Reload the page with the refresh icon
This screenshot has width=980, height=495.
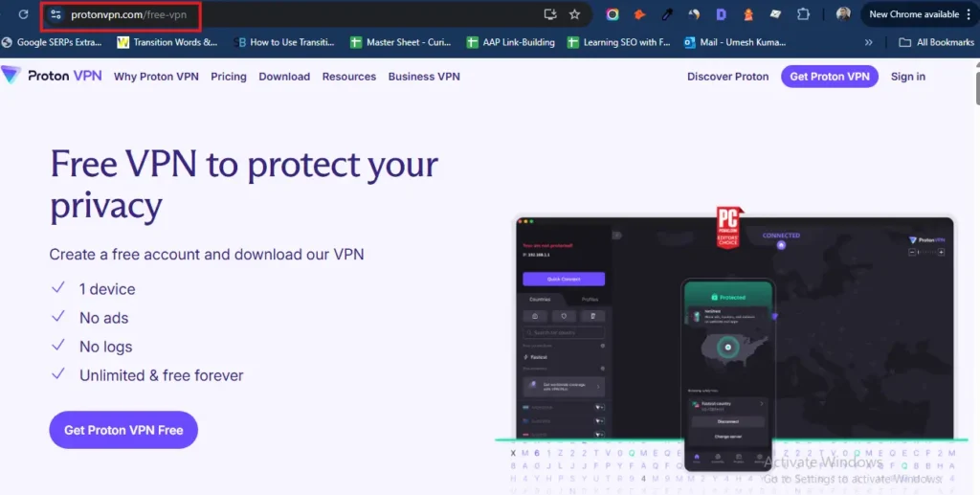pos(23,13)
